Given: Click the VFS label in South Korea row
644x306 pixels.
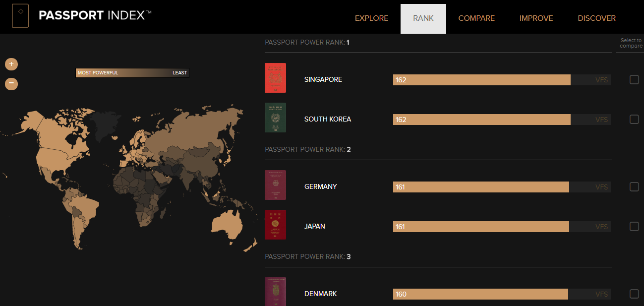Looking at the screenshot, I should 601,120.
